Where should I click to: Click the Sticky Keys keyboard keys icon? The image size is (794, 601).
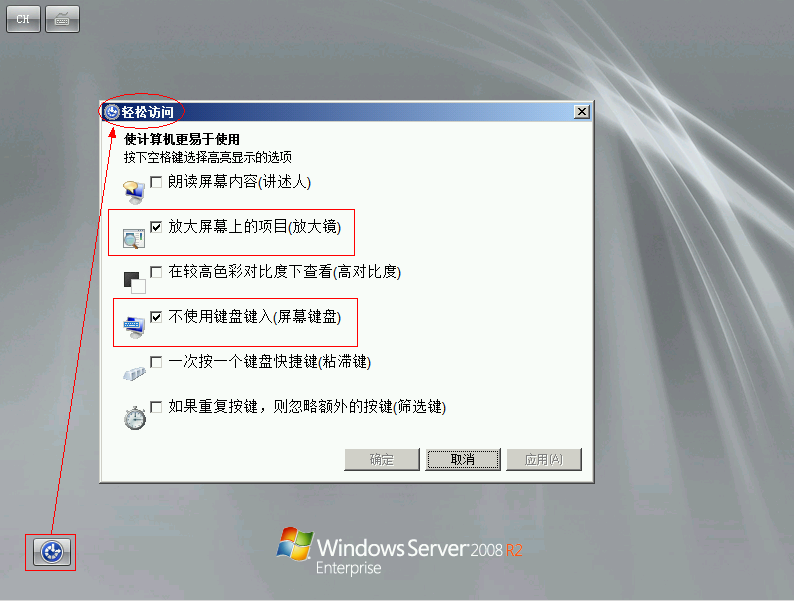pos(134,374)
